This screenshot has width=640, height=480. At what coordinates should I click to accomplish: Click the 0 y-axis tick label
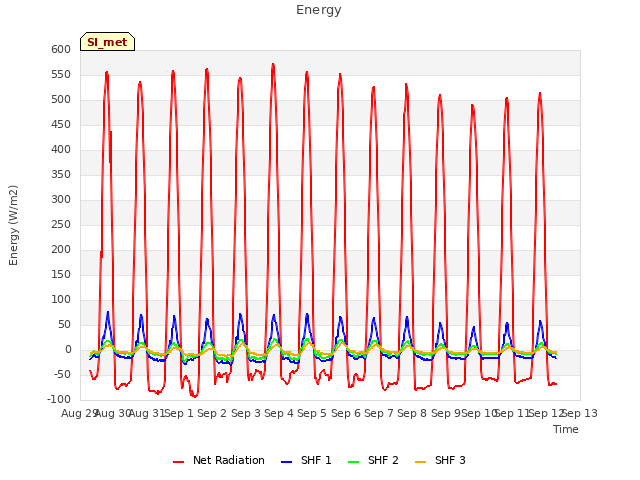(x=68, y=350)
